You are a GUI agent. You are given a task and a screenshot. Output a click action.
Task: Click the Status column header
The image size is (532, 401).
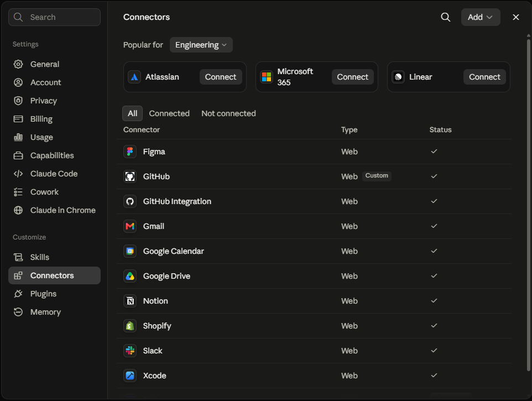[x=440, y=129]
